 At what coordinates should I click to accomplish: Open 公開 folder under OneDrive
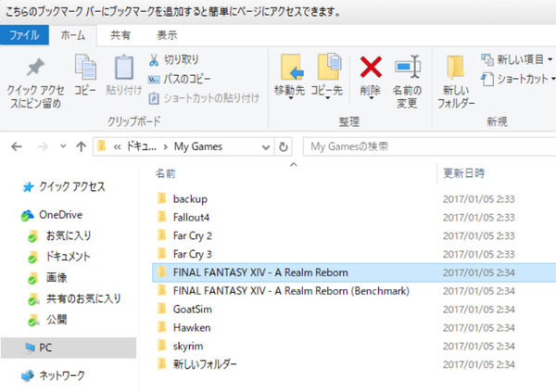57,320
